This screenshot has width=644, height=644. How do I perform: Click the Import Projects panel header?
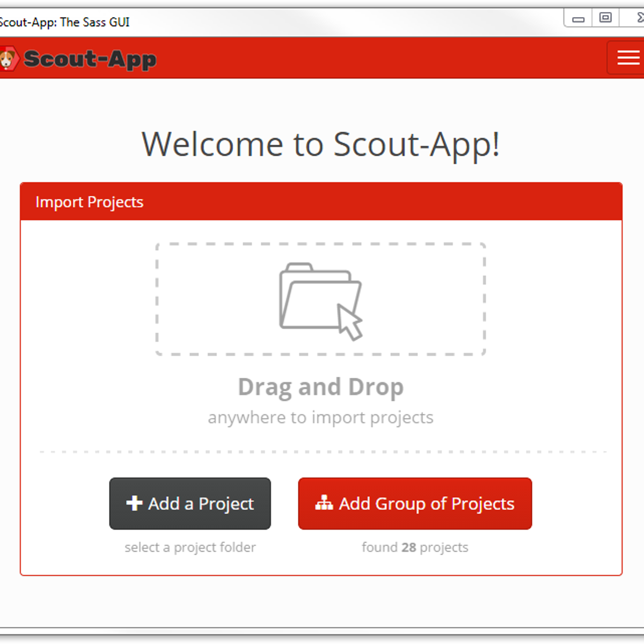tap(321, 202)
